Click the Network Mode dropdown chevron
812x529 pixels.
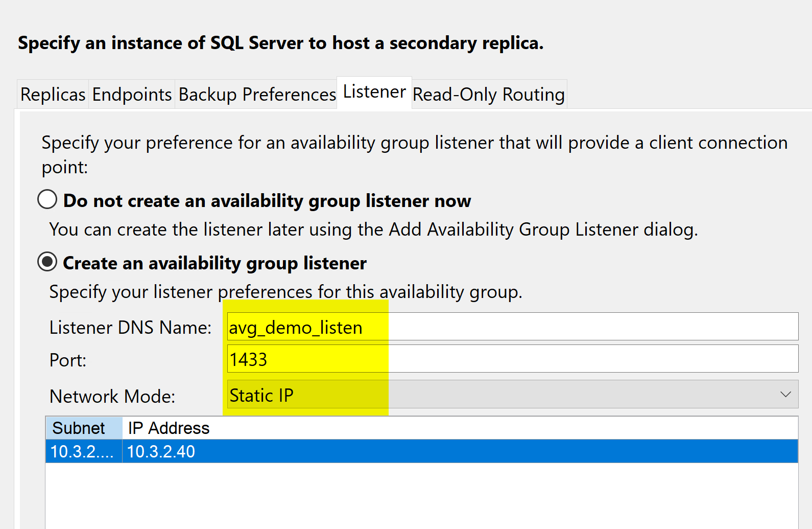click(785, 394)
